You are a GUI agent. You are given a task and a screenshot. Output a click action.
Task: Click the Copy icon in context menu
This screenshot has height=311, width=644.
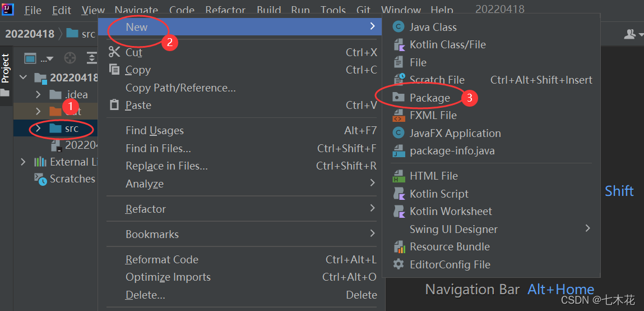pos(114,70)
